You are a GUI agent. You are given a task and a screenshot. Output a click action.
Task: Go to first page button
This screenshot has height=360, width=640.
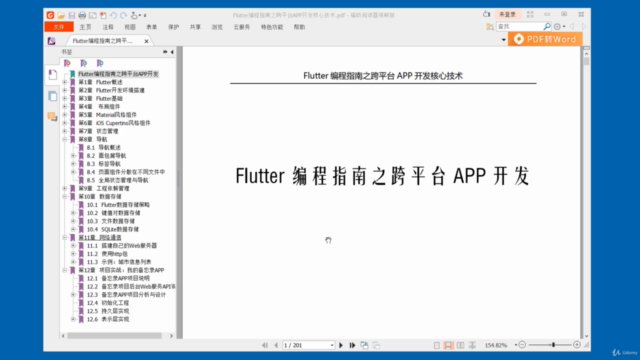[265, 345]
